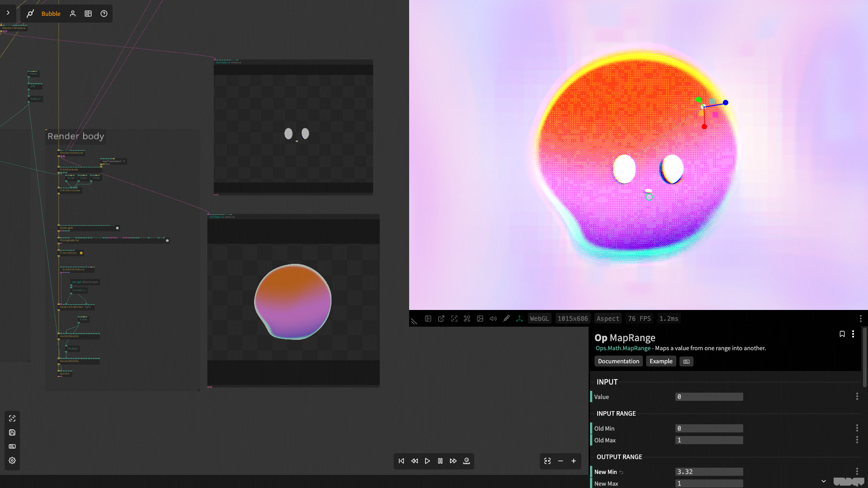Open Documentation for MapRange
Screen dimensions: 868x488
[618, 361]
